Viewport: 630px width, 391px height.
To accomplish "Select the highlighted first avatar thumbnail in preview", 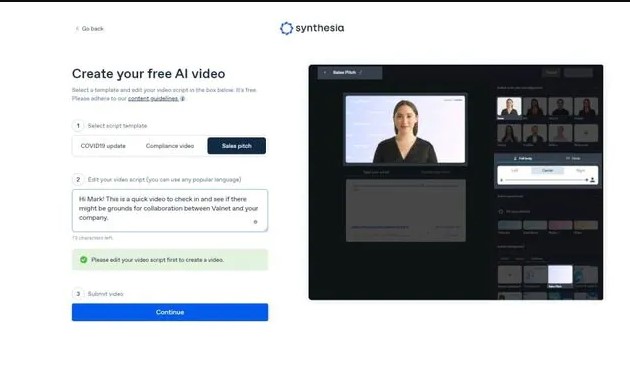I will pos(509,107).
